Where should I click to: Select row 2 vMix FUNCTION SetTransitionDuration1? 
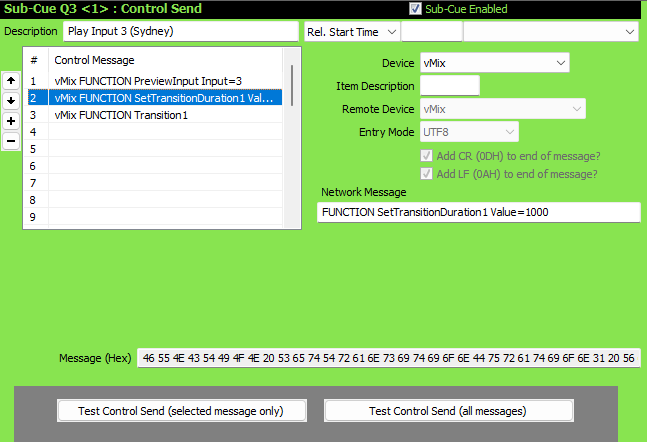[155, 98]
